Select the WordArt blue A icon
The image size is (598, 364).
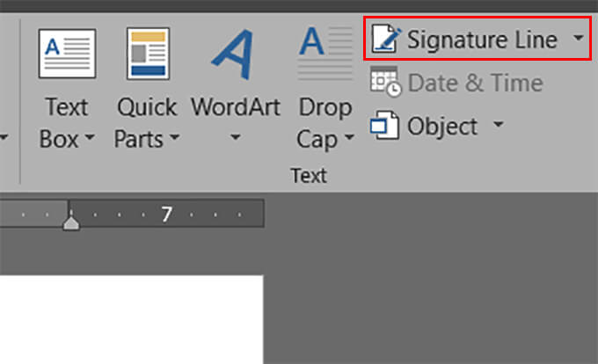point(235,55)
